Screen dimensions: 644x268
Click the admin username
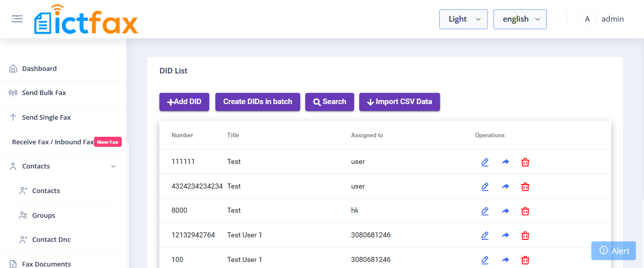pos(612,19)
